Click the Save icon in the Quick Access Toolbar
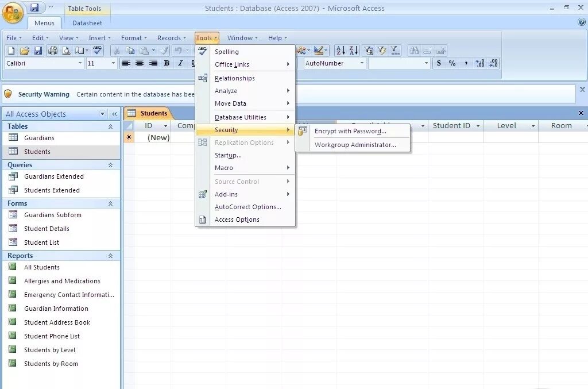Screen dimensions: 588x389 pos(34,7)
